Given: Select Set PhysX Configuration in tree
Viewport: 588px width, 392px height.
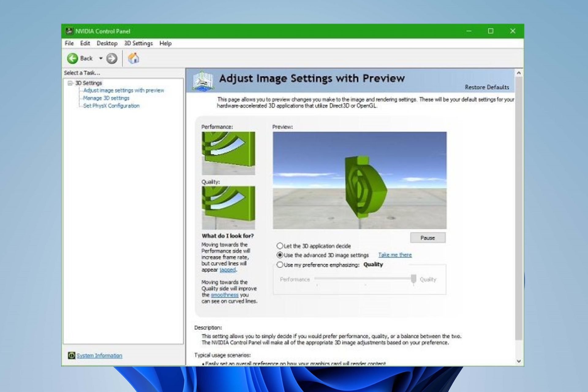Looking at the screenshot, I should pyautogui.click(x=111, y=106).
